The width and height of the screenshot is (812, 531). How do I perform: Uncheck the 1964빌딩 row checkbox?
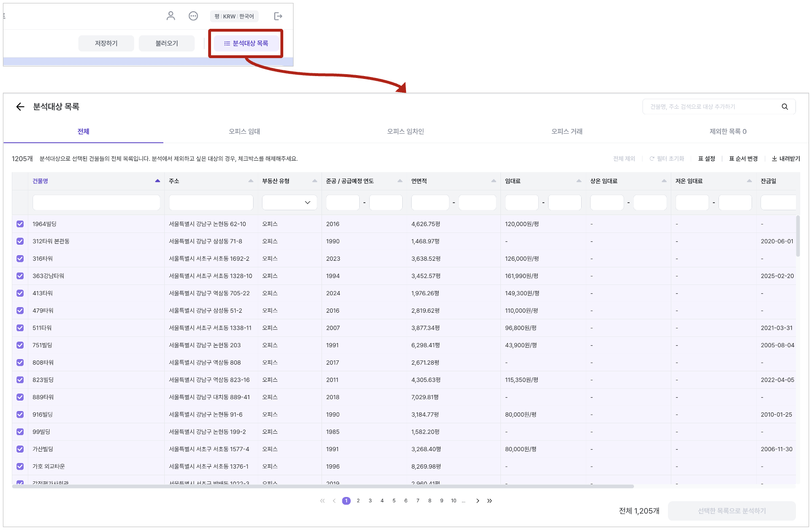[x=20, y=224]
